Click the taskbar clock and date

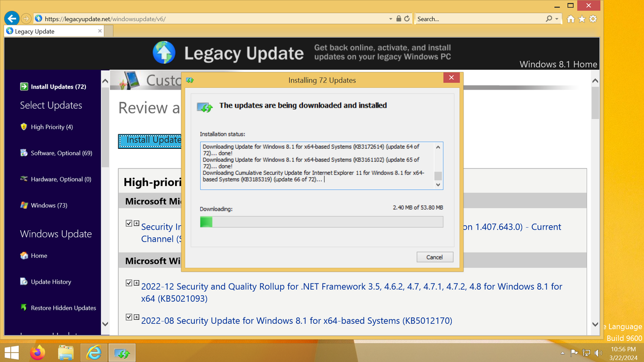(624, 353)
